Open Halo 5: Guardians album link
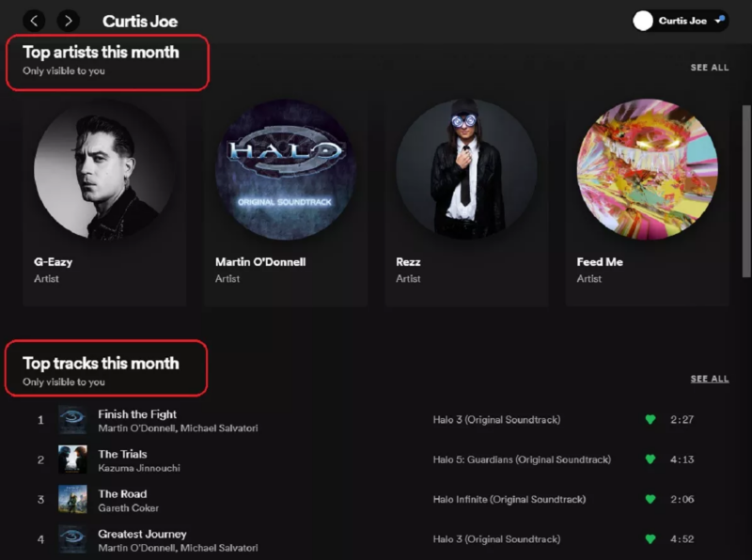This screenshot has width=752, height=560. [x=521, y=459]
